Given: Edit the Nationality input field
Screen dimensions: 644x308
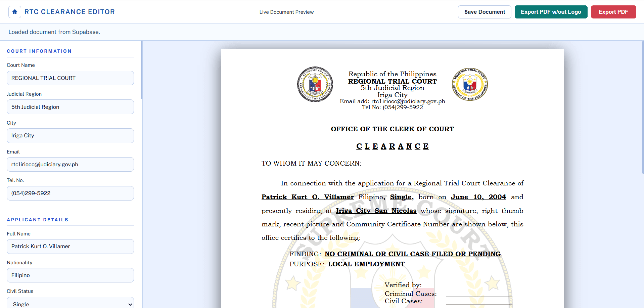Looking at the screenshot, I should [70, 275].
